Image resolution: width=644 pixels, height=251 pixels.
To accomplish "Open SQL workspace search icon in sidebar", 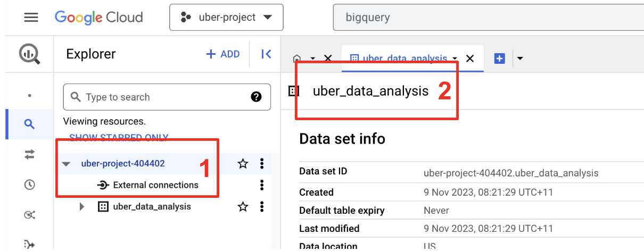I will (x=29, y=124).
